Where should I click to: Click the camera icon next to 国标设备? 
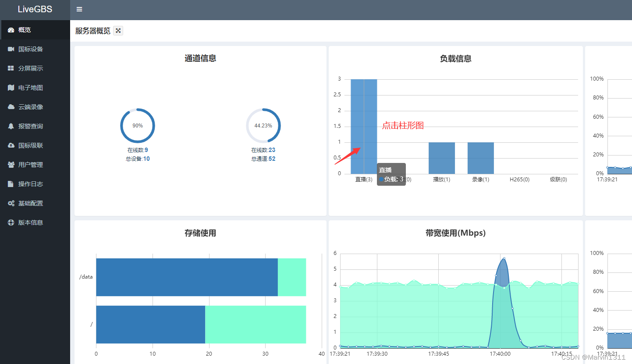[x=11, y=49]
